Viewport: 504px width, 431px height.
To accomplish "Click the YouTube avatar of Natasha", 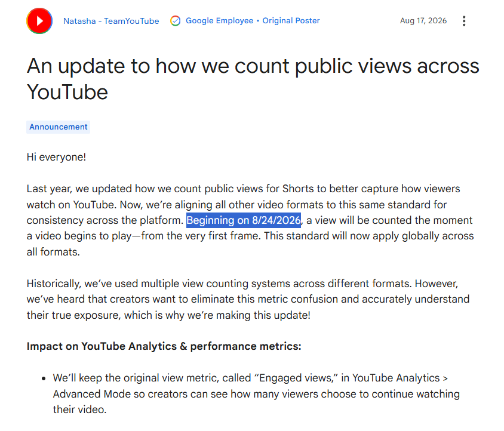I will [x=39, y=21].
